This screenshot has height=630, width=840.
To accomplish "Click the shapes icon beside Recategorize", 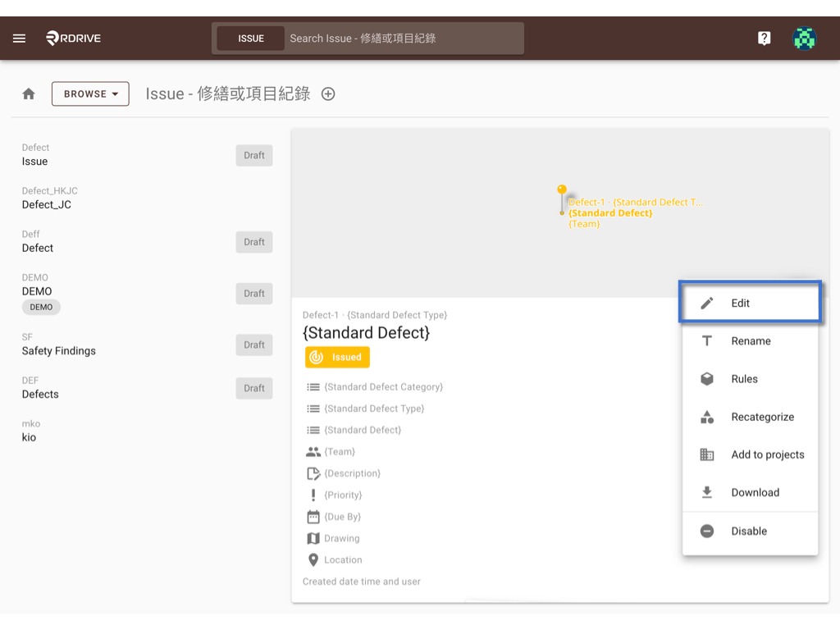I will (706, 417).
